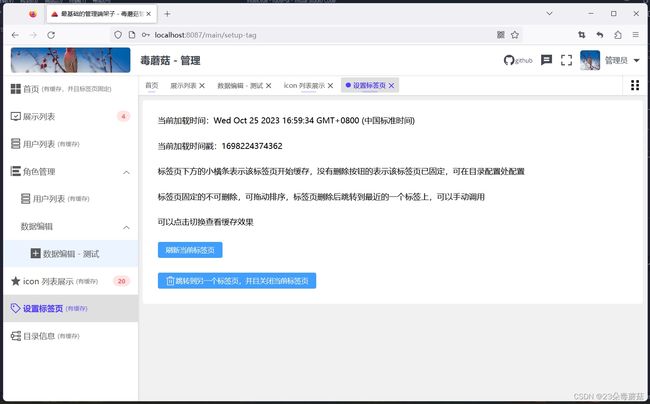The width and height of the screenshot is (650, 404).
Task: Open the message chat icon
Action: click(x=546, y=60)
